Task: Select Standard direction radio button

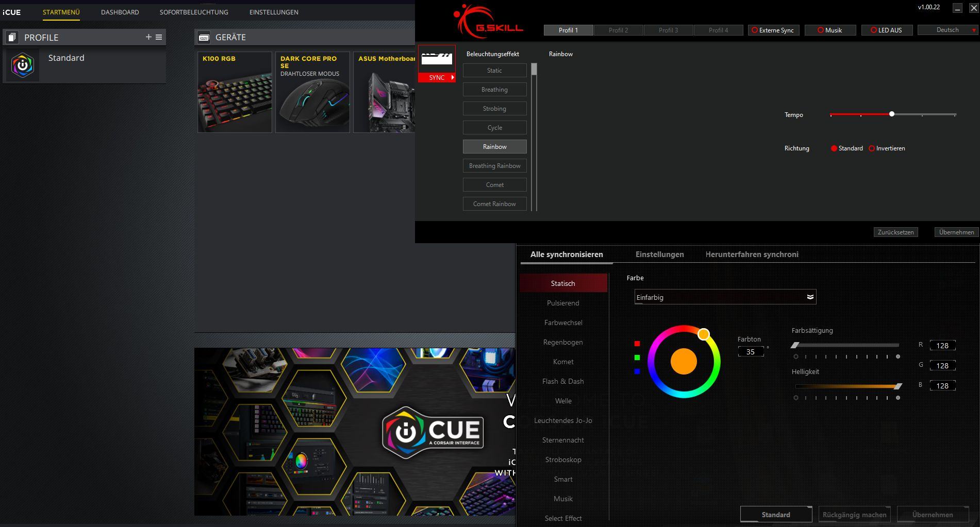Action: coord(834,148)
